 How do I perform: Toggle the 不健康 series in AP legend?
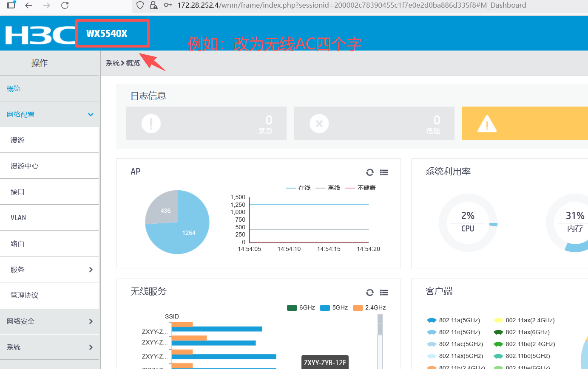click(x=361, y=188)
